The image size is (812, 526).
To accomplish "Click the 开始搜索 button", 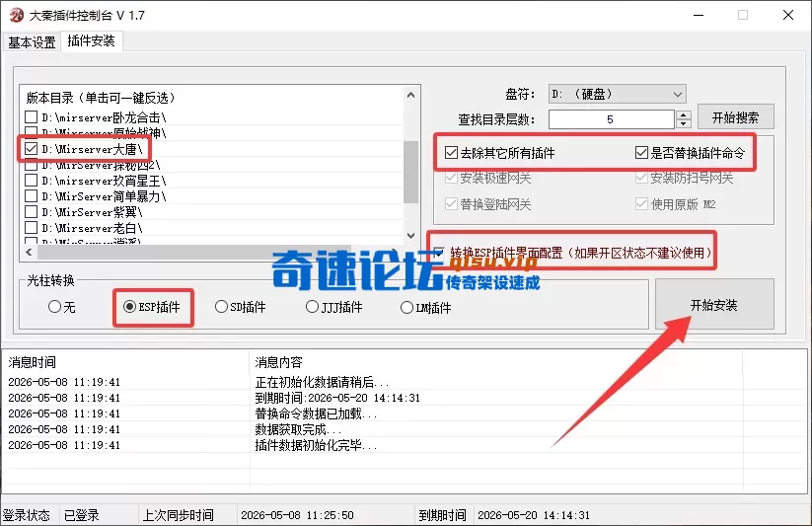I will pos(736,117).
